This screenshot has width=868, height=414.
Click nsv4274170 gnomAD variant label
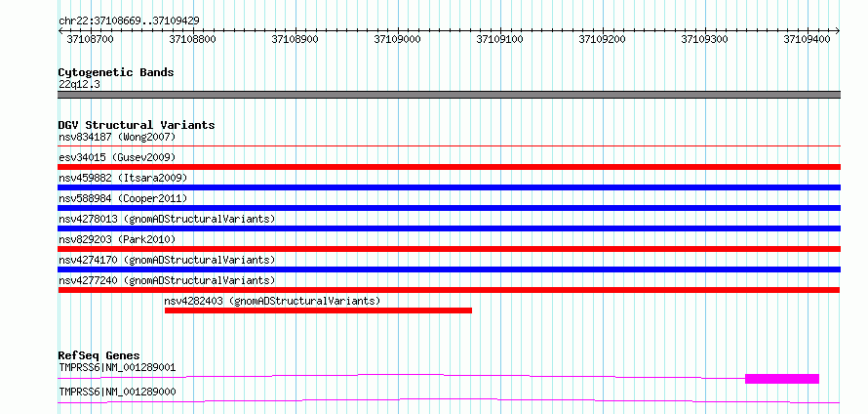click(167, 260)
